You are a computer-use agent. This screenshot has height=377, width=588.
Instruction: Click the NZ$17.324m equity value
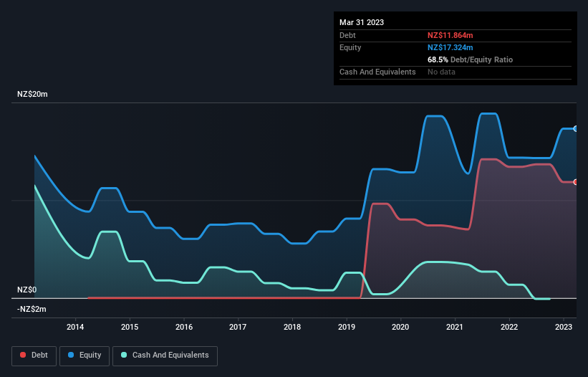click(450, 47)
